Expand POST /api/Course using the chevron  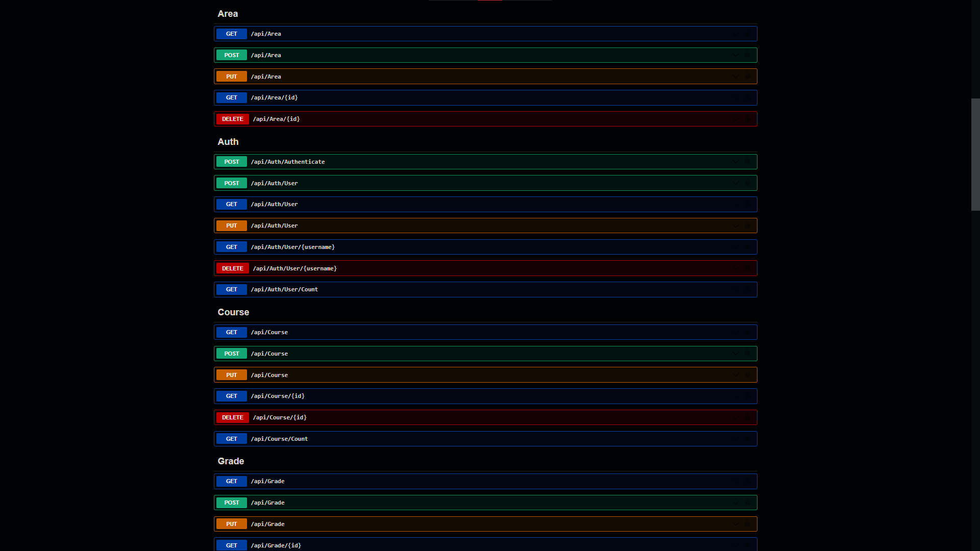point(736,354)
